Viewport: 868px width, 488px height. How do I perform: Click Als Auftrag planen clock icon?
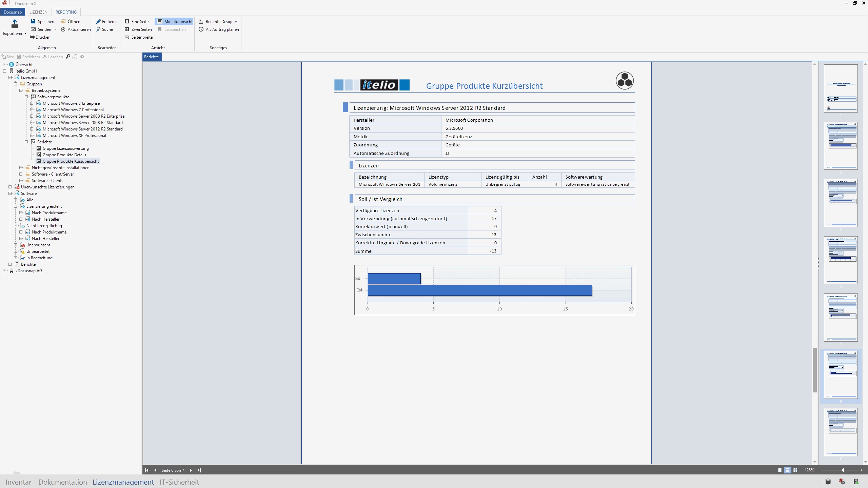click(201, 29)
